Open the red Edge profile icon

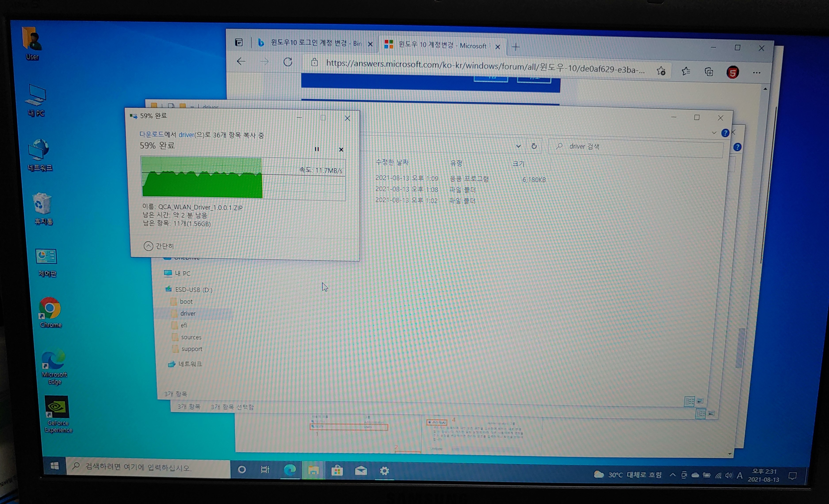point(732,72)
